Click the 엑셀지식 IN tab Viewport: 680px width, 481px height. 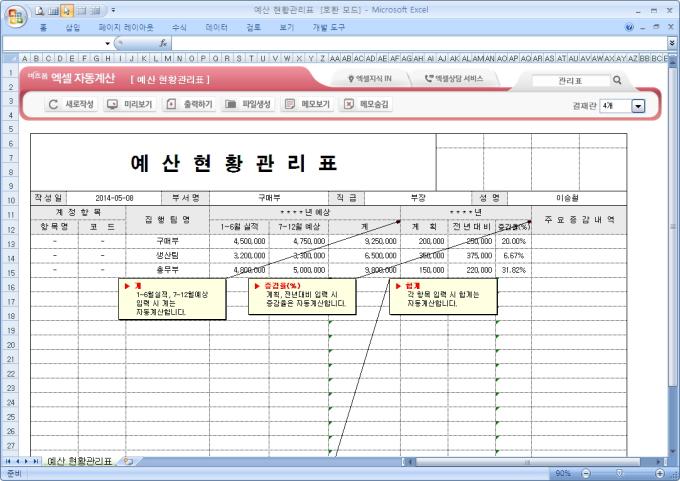[369, 79]
